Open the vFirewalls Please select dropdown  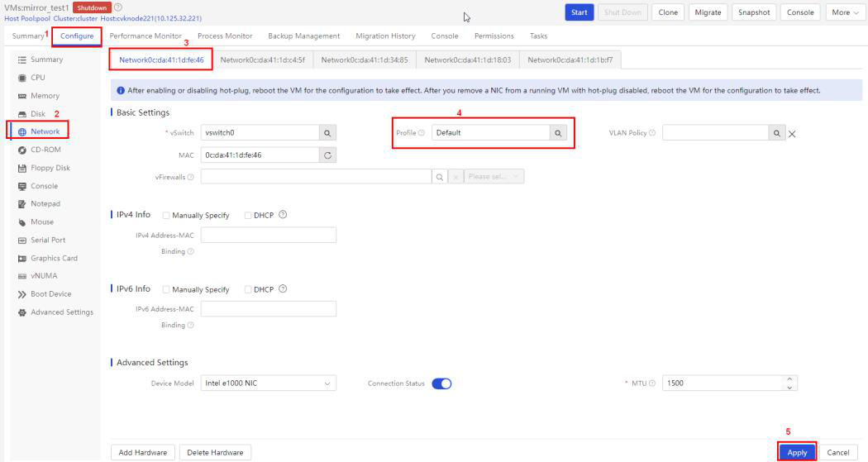click(x=494, y=177)
